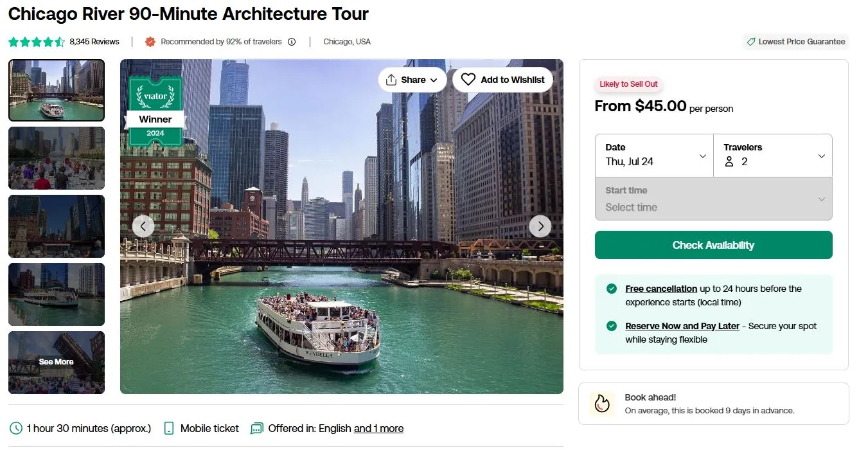Image resolution: width=868 pixels, height=450 pixels.
Task: Click the flame Book ahead icon
Action: (x=602, y=403)
